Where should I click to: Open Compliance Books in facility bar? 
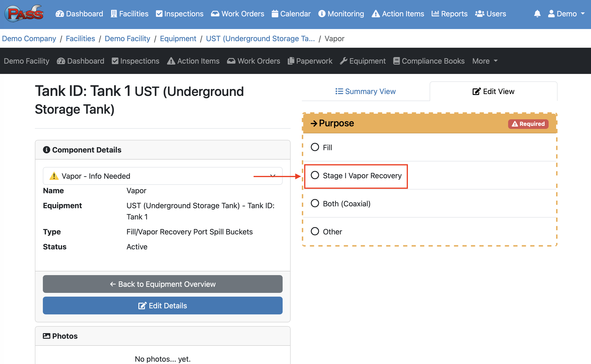tap(429, 61)
